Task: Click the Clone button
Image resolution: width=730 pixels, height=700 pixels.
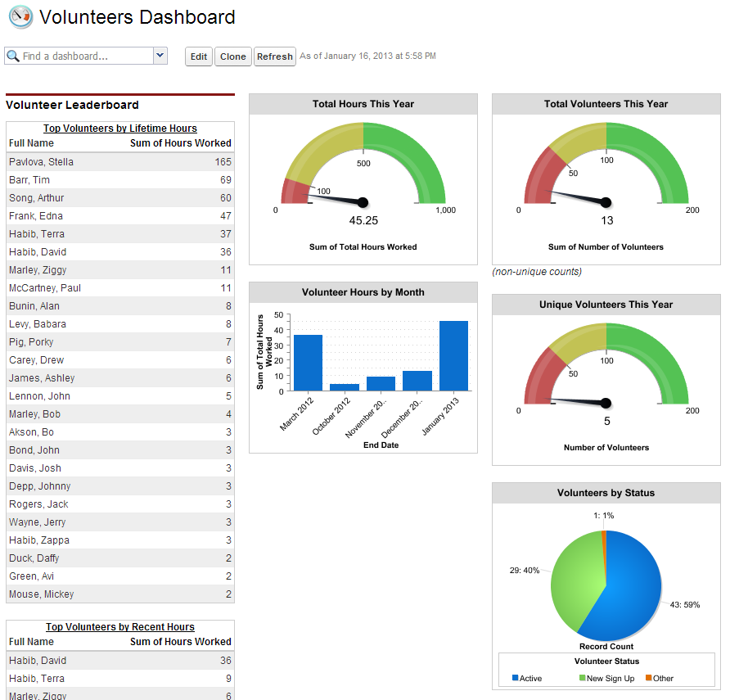Action: 233,56
